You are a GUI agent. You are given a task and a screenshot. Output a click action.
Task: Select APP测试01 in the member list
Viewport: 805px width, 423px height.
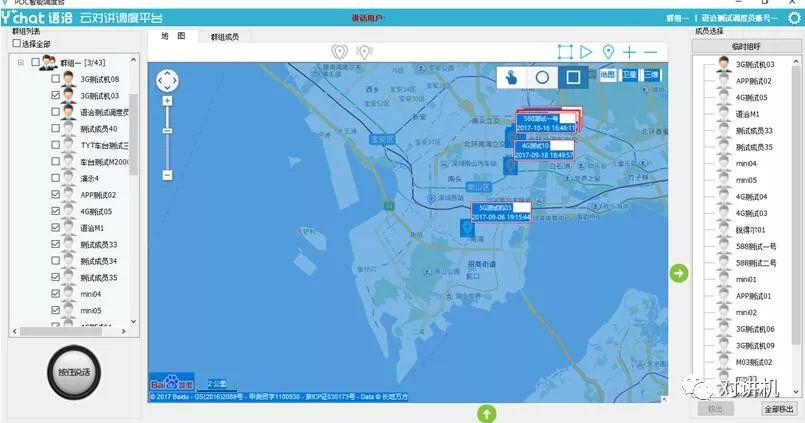click(753, 296)
